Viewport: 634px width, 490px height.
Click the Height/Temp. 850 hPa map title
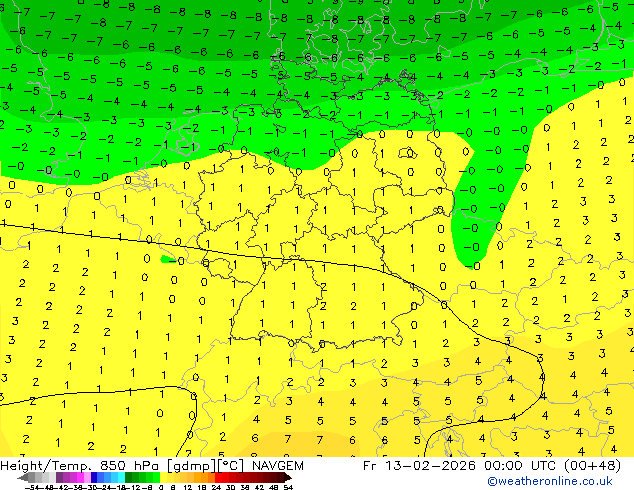[x=80, y=466]
